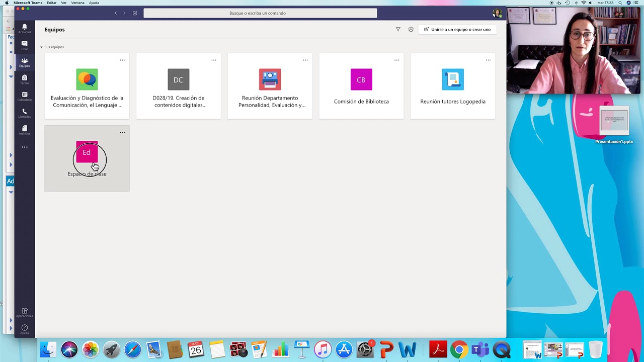Open D028/19 Creación de contenidos digitales team

click(179, 86)
